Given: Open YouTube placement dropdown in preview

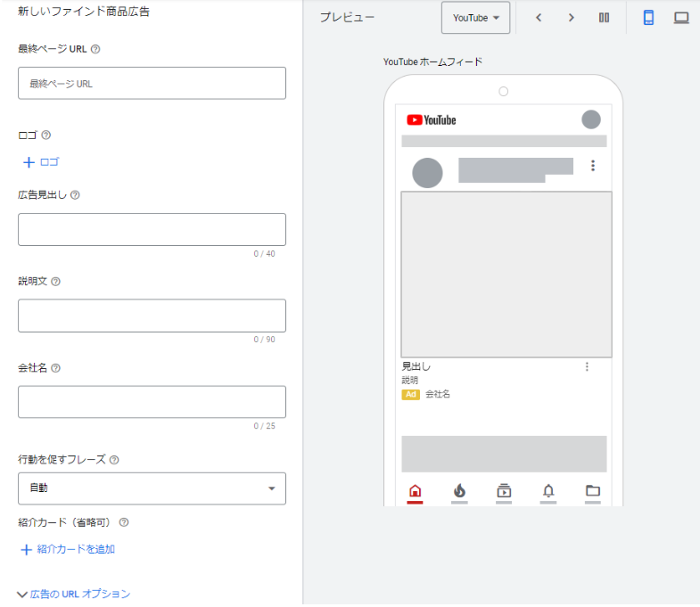Looking at the screenshot, I should click(x=475, y=18).
